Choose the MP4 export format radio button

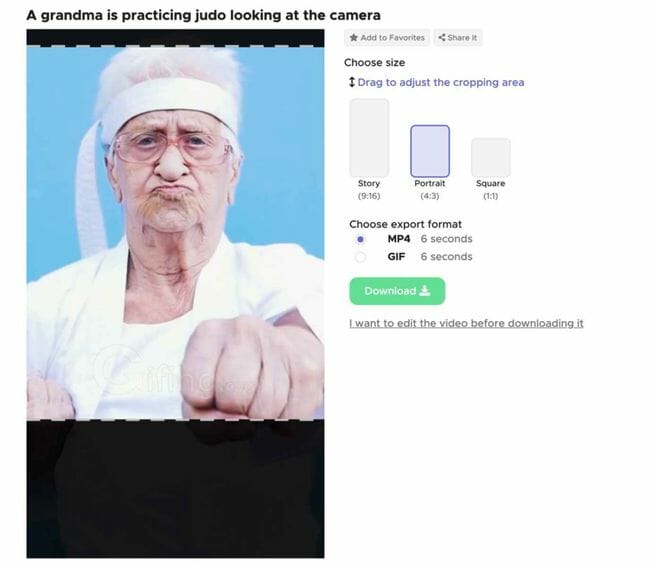(360, 239)
